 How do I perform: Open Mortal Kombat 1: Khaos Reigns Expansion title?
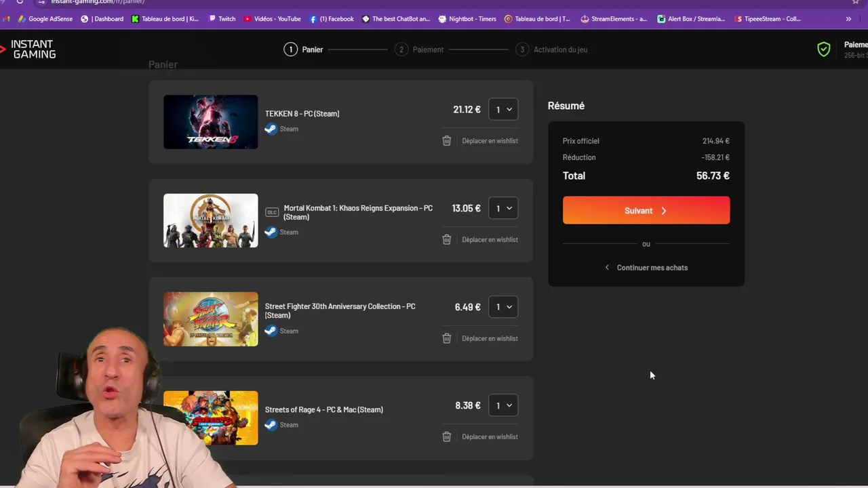[358, 212]
